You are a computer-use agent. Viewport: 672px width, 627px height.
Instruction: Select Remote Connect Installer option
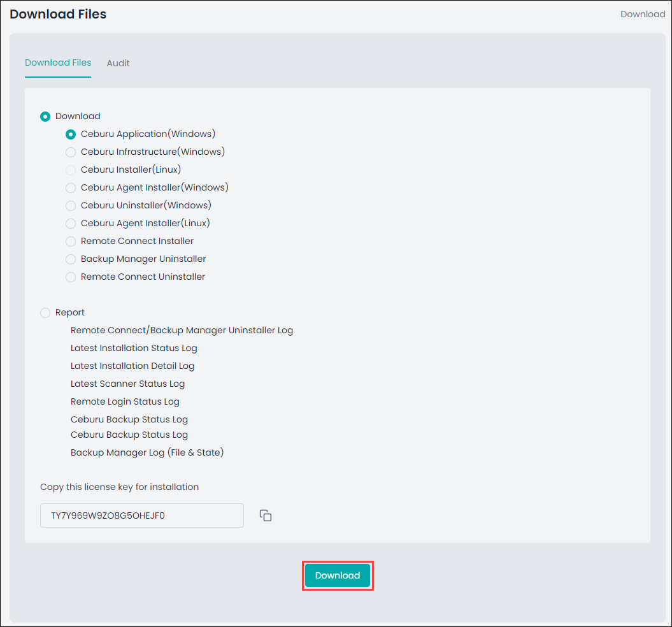(x=71, y=241)
